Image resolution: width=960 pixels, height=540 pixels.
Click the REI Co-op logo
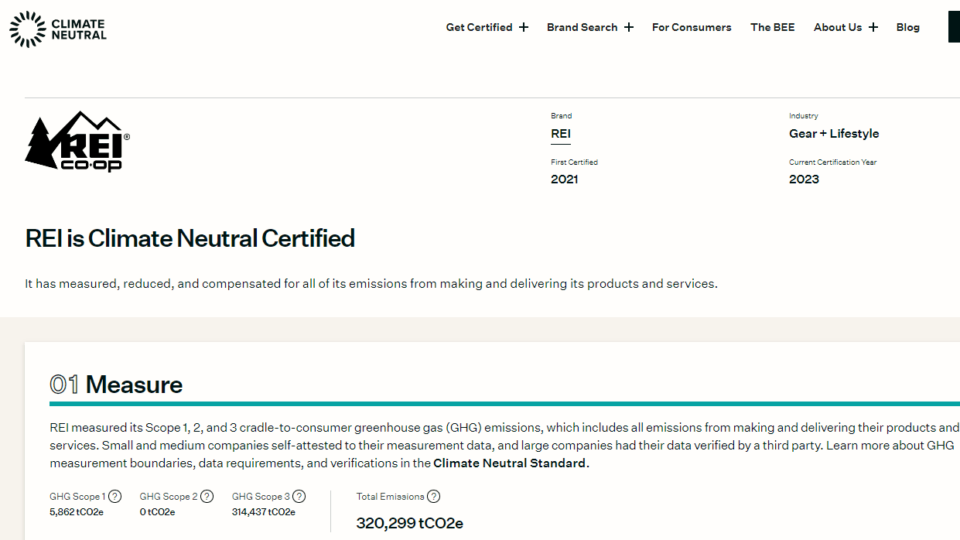click(x=77, y=141)
